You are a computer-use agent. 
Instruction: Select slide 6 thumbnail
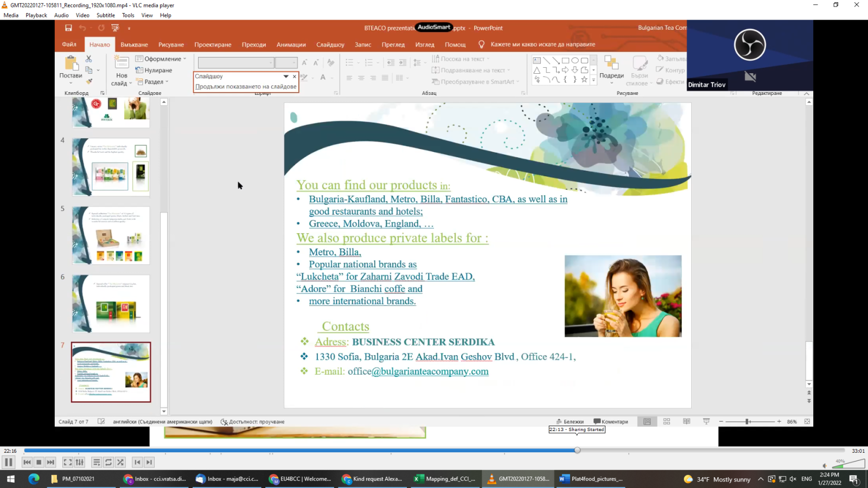tap(111, 304)
